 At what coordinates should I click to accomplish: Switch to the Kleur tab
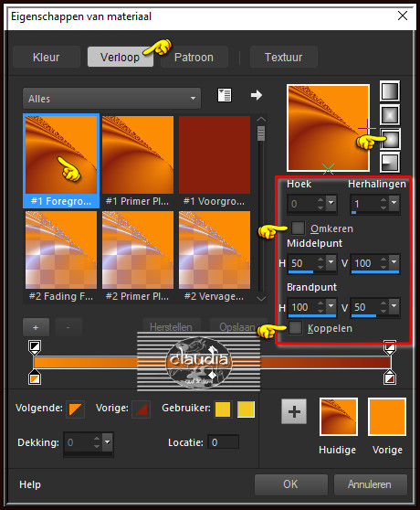pyautogui.click(x=47, y=58)
